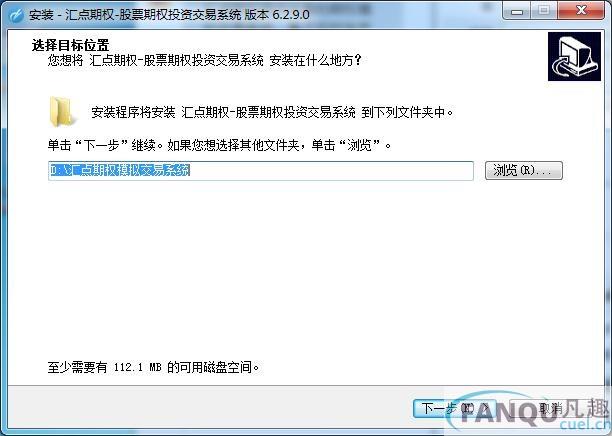Click the 浏览(R)... browse button
The image size is (612, 436).
coord(524,171)
